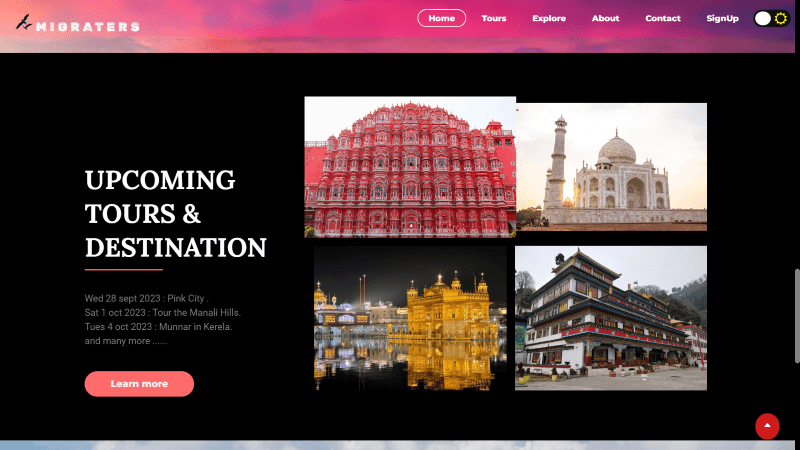Image resolution: width=800 pixels, height=450 pixels.
Task: Click 'Tues 4 oct 2023 : Munnar in Kerela.'
Action: point(158,327)
